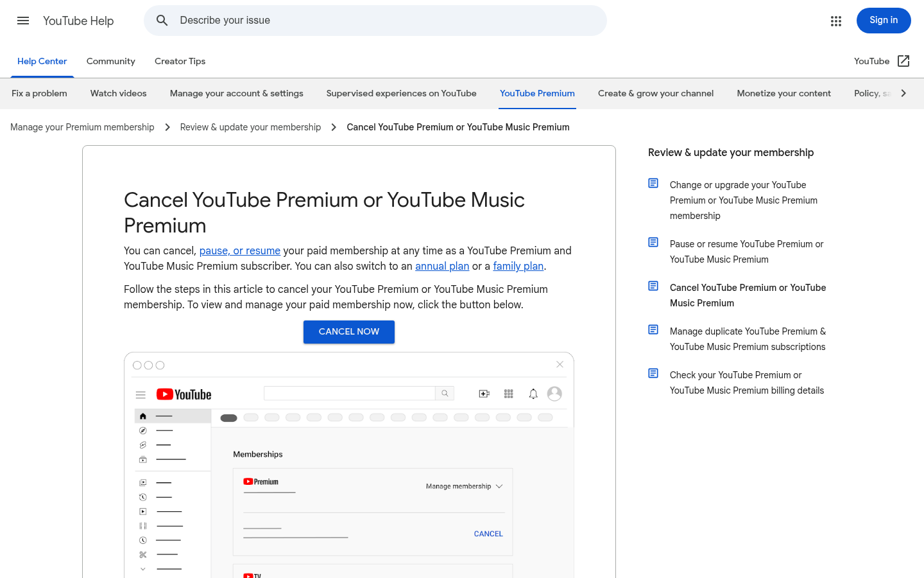The width and height of the screenshot is (924, 578).
Task: Open the Google apps grid
Action: pos(835,21)
